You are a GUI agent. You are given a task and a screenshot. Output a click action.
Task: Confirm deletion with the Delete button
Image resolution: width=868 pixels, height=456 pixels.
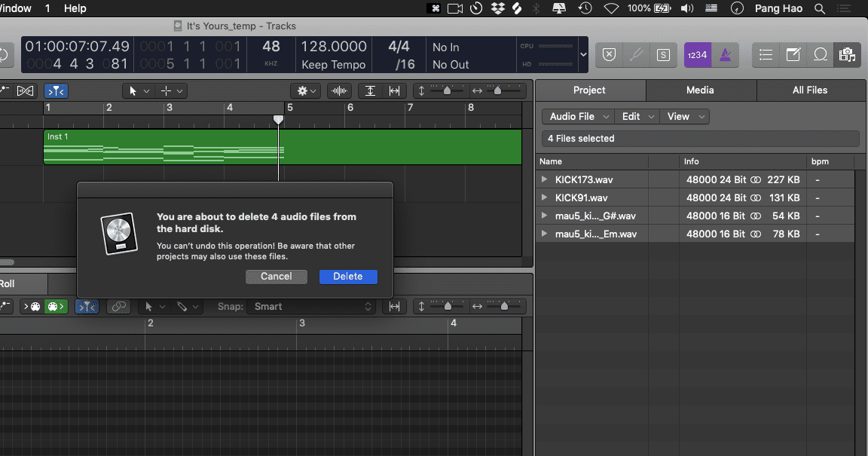point(348,277)
